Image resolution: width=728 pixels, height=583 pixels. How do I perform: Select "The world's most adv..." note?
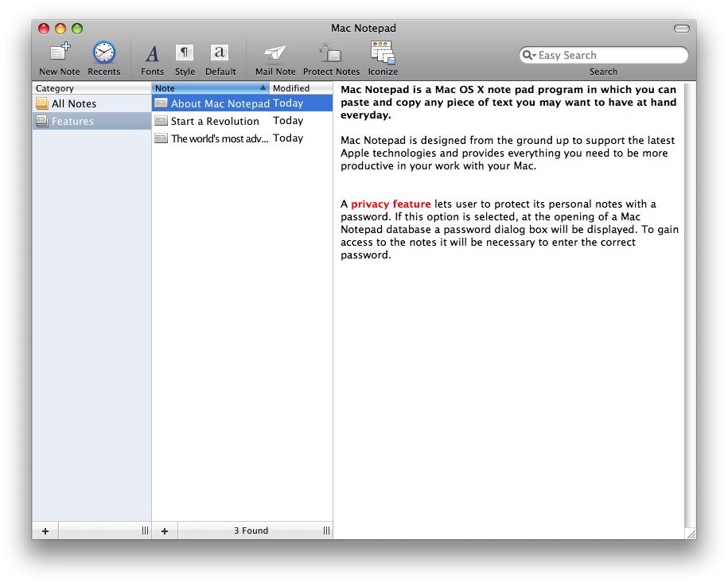pos(243,138)
